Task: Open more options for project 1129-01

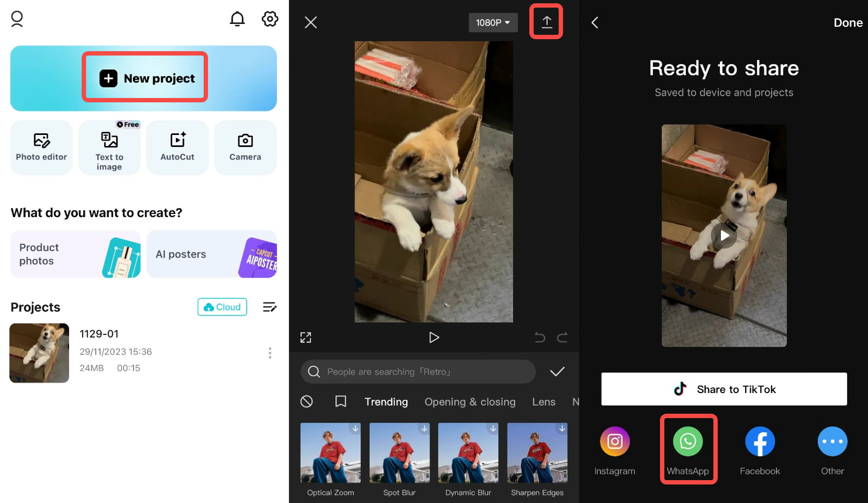Action: pos(270,353)
